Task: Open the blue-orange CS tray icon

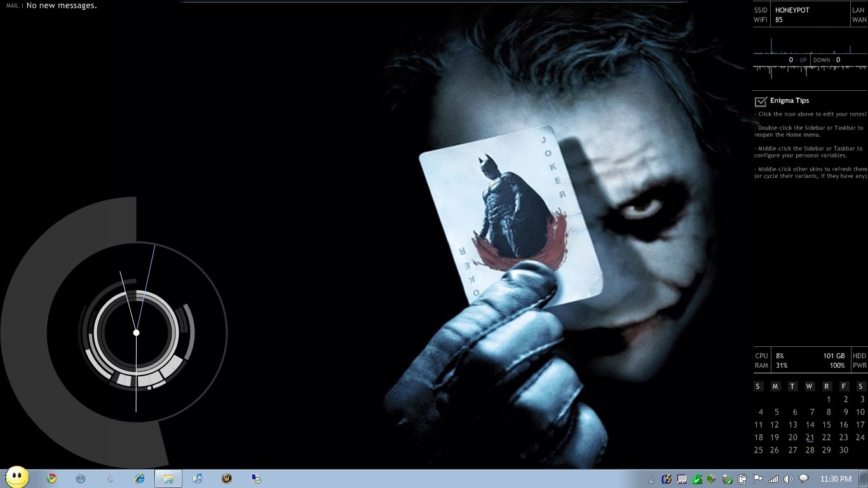Action: (667, 479)
